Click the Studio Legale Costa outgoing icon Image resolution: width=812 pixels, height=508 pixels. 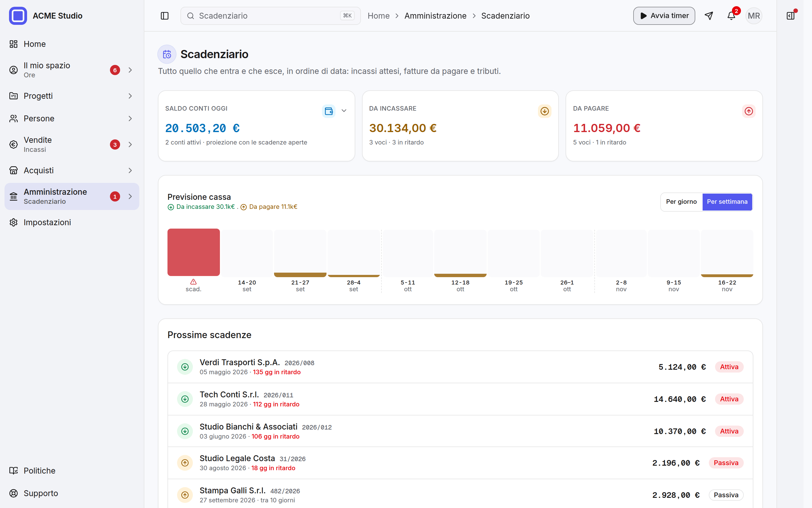(x=185, y=463)
